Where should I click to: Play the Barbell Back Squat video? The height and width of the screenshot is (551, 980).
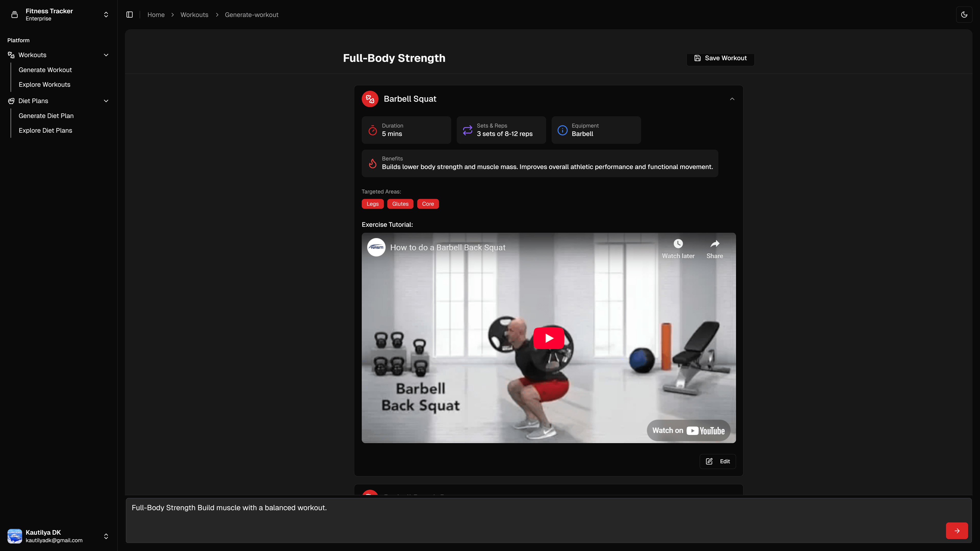[549, 338]
